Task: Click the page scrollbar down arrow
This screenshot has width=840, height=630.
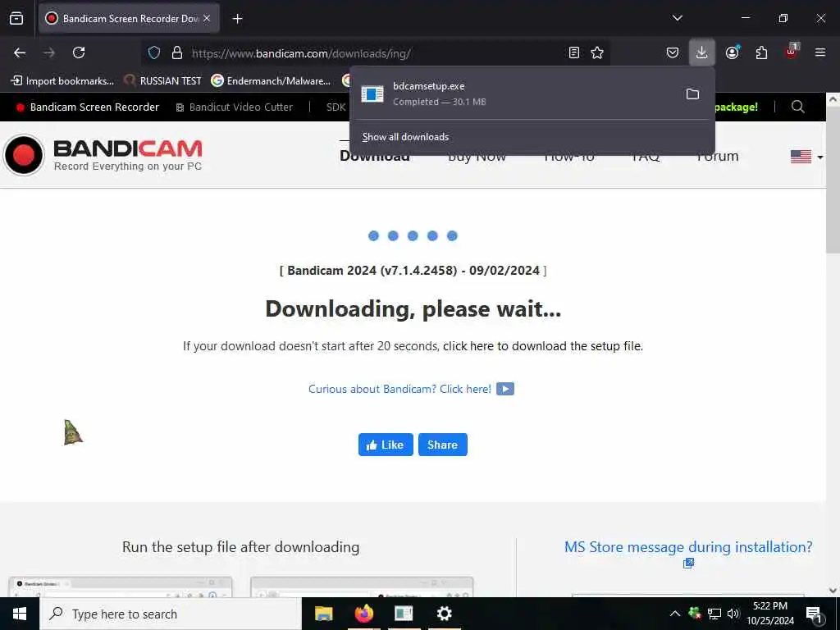Action: coord(833,591)
